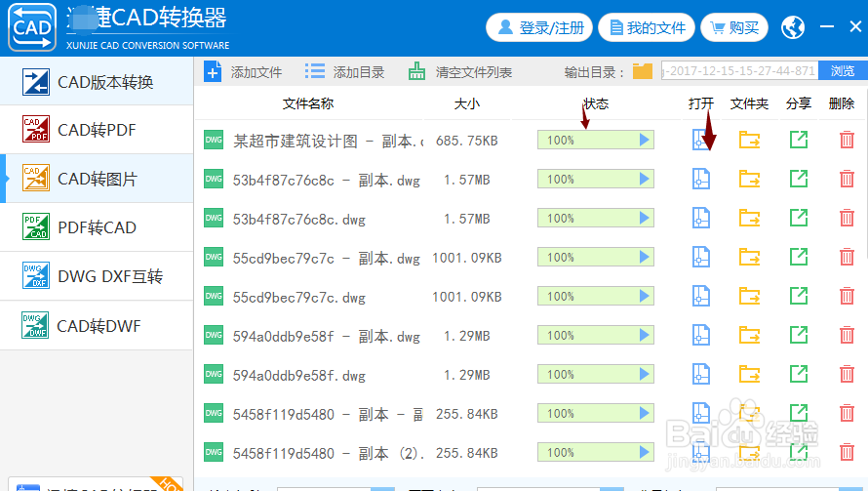Delete 594a0ddb9e58f - 副本.dwg row

[847, 335]
